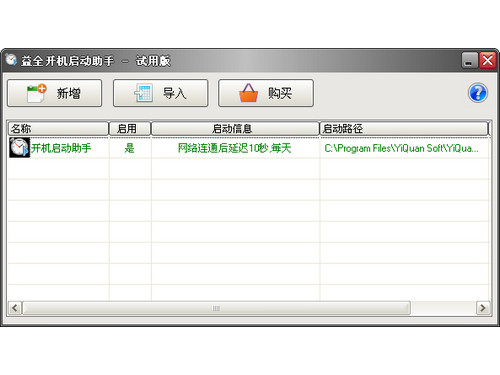Sort by the 启动信息 column header
Screen dimensions: 500x375
235,128
